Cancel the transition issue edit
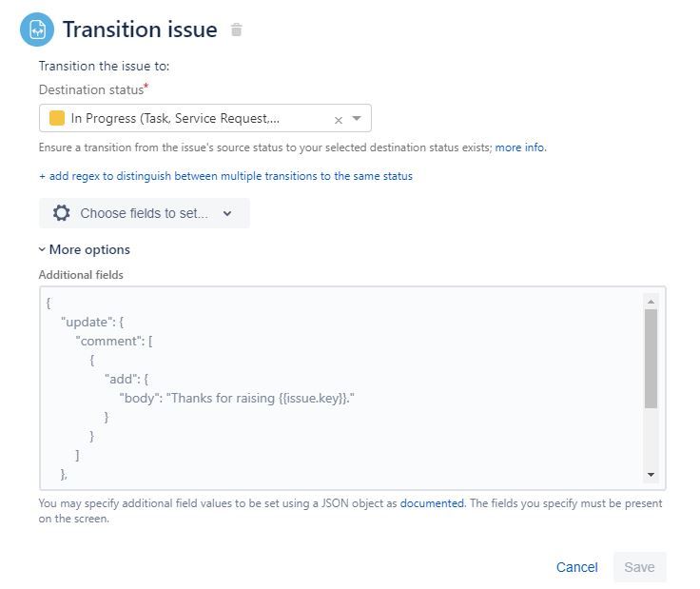700x589 pixels. tap(576, 567)
